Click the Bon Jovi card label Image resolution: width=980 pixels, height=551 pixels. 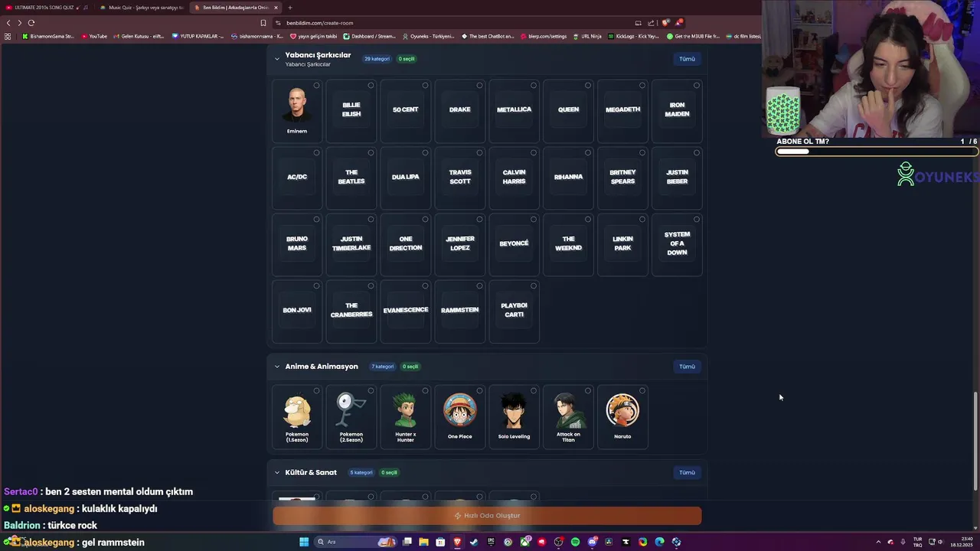pos(297,310)
